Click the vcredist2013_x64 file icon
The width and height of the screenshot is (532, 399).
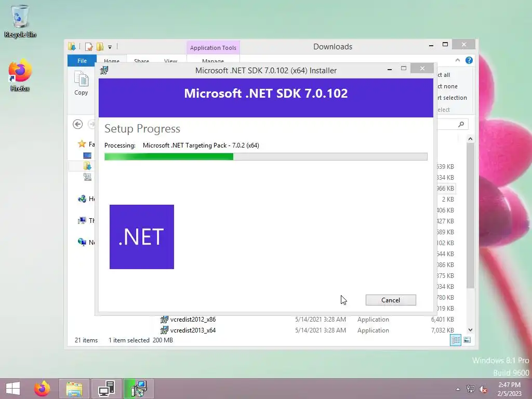click(x=164, y=330)
